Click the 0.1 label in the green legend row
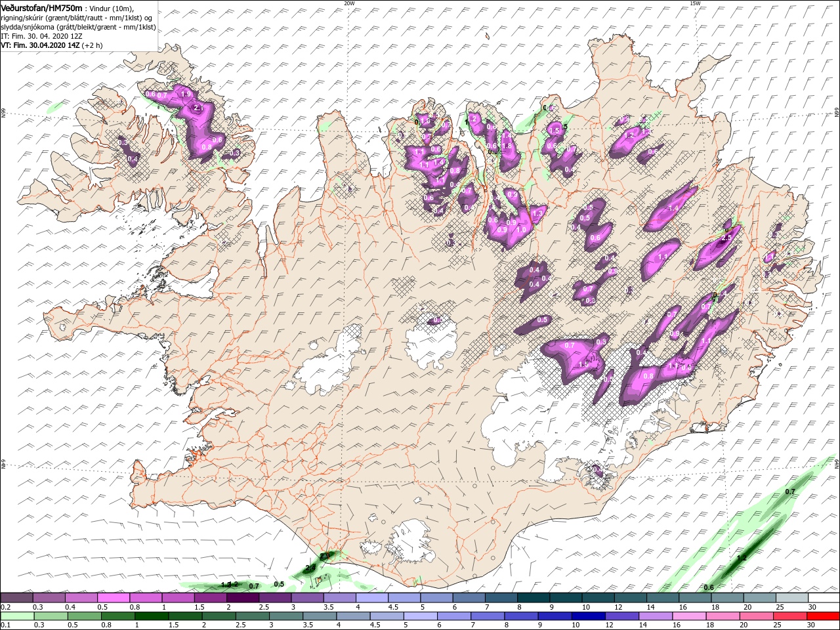 tap(5, 626)
